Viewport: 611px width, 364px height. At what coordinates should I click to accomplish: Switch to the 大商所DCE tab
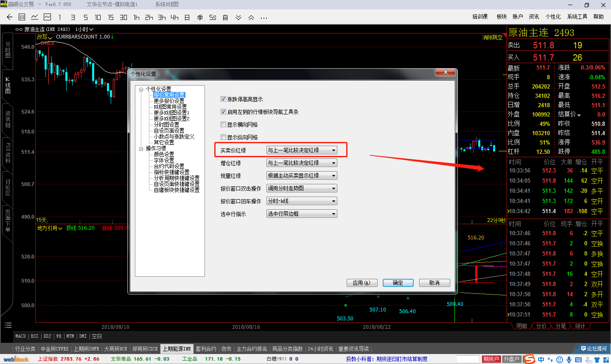115,349
